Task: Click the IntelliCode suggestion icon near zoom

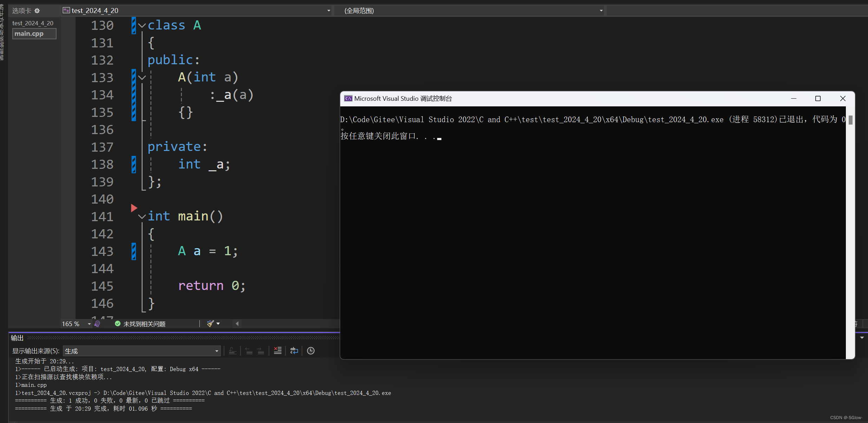Action: point(97,324)
